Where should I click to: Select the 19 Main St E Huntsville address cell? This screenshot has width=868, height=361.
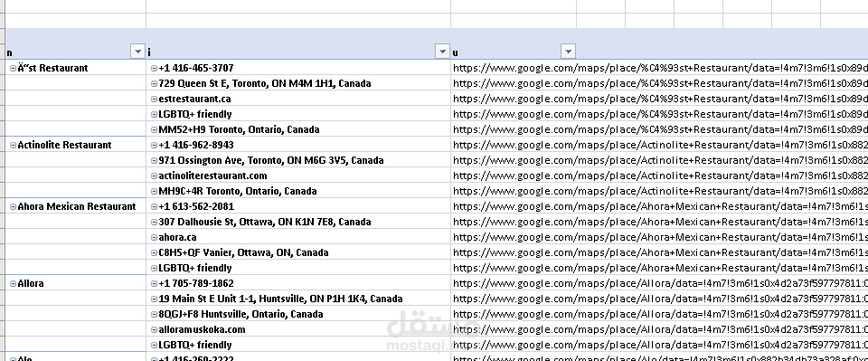pyautogui.click(x=298, y=299)
